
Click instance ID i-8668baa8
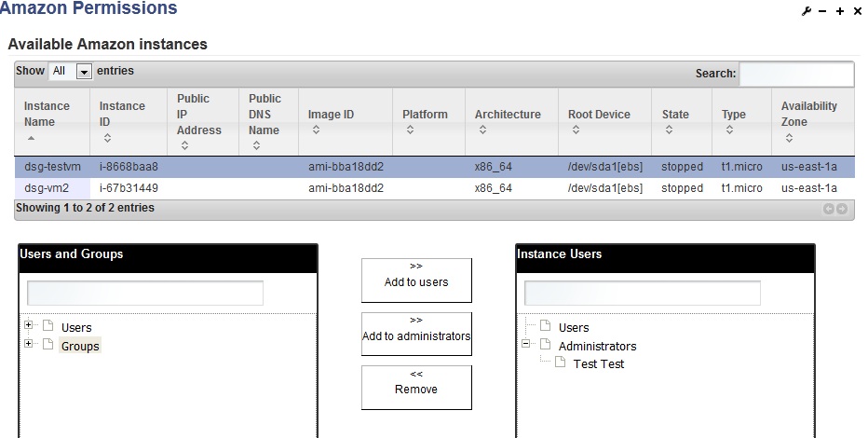pyautogui.click(x=129, y=167)
